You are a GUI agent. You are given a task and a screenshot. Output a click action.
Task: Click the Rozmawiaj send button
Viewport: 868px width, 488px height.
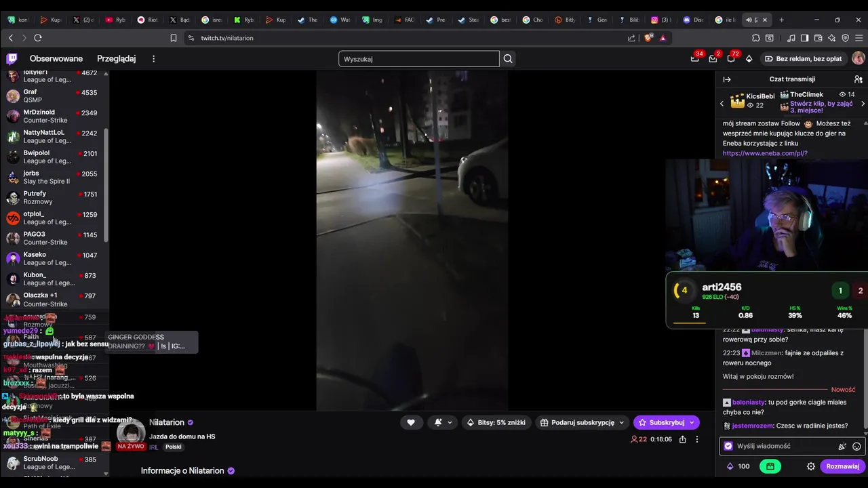(x=842, y=466)
